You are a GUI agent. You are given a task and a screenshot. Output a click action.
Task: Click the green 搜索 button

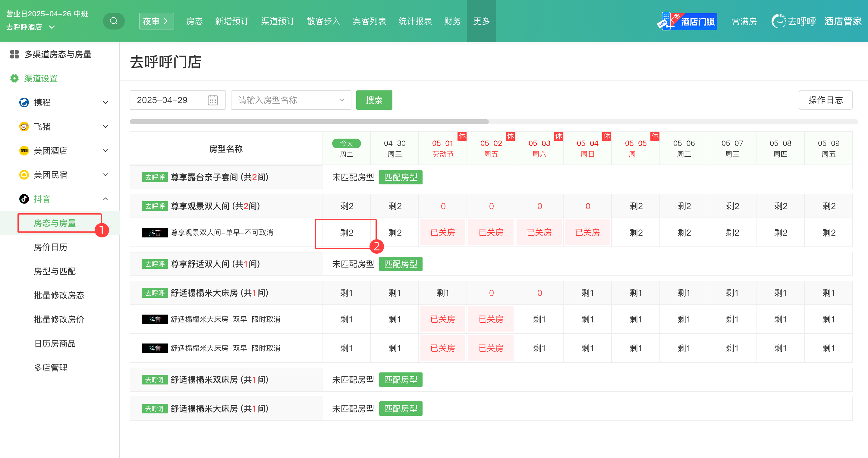[x=374, y=100]
